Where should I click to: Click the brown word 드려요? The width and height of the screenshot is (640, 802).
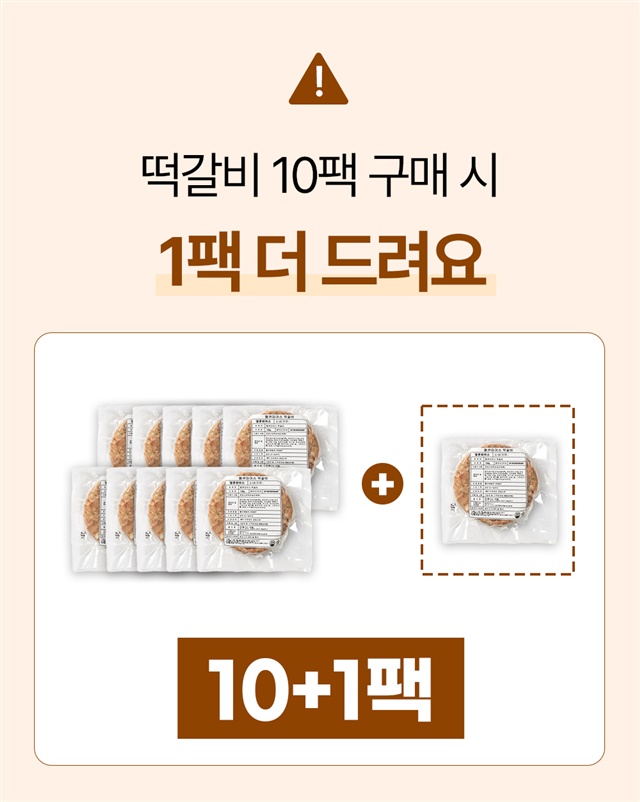404,261
